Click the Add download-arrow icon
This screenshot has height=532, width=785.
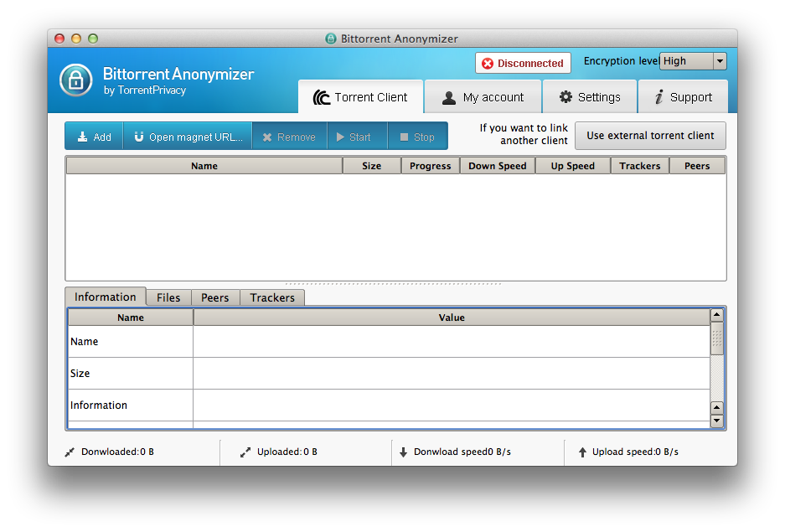point(83,137)
